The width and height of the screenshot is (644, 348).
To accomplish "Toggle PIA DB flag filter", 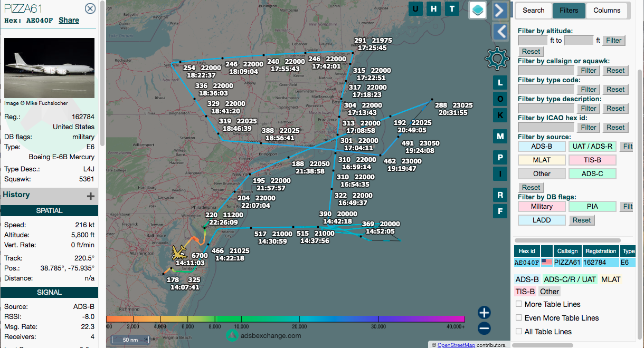I will 592,207.
